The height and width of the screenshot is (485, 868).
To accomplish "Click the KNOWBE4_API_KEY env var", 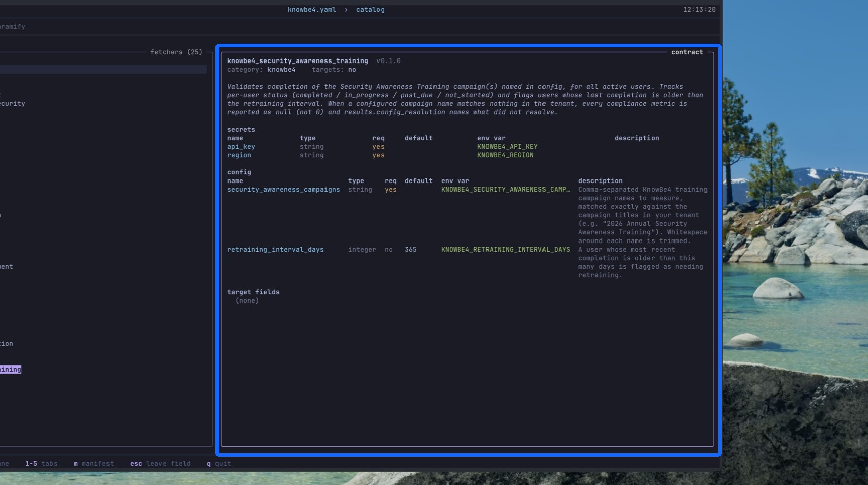I will [x=507, y=147].
